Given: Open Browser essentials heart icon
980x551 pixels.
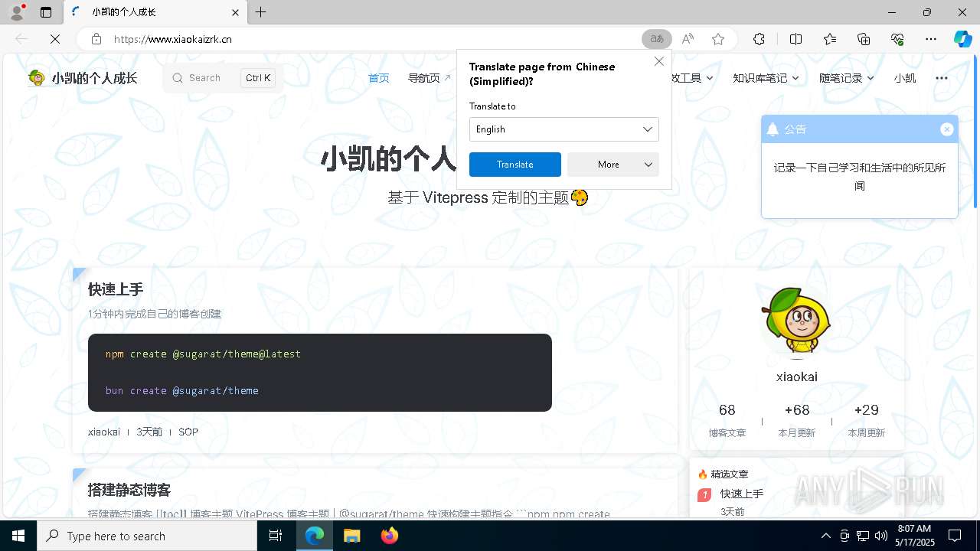Looking at the screenshot, I should pyautogui.click(x=897, y=39).
